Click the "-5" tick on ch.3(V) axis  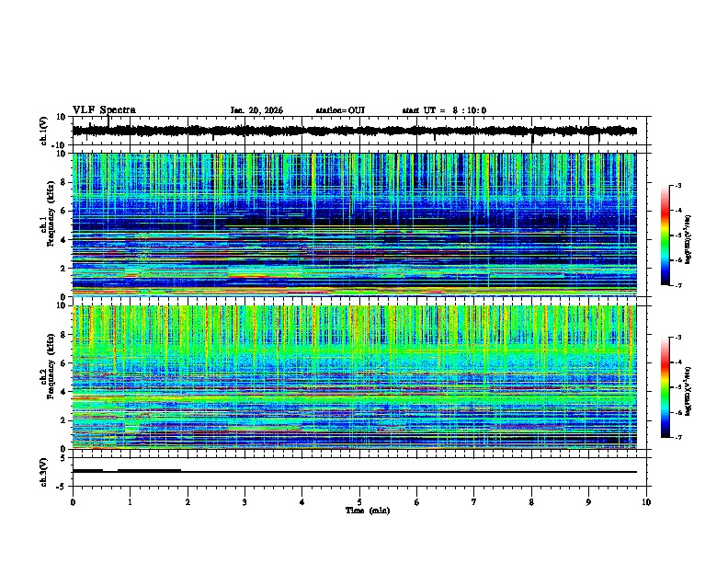pyautogui.click(x=62, y=487)
